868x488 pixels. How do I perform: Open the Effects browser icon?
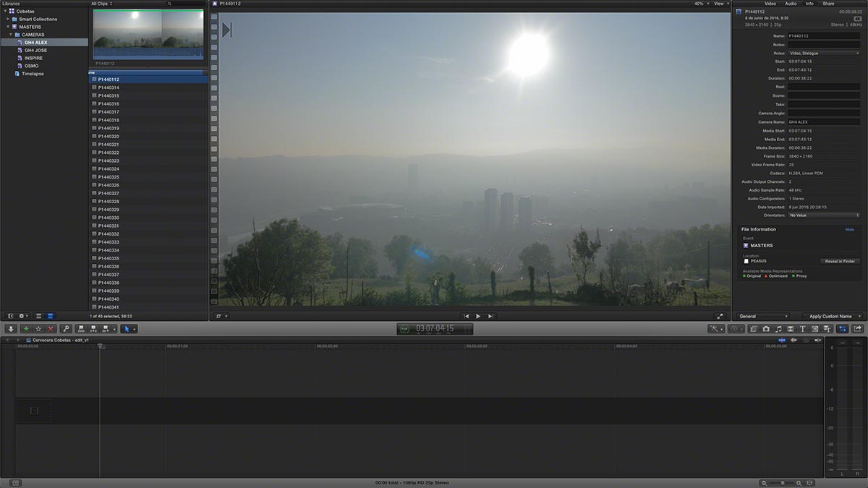(x=754, y=329)
